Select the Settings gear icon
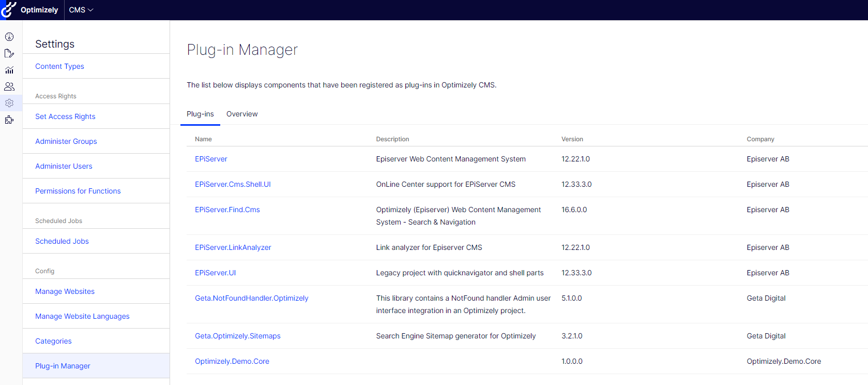The height and width of the screenshot is (385, 868). point(9,103)
